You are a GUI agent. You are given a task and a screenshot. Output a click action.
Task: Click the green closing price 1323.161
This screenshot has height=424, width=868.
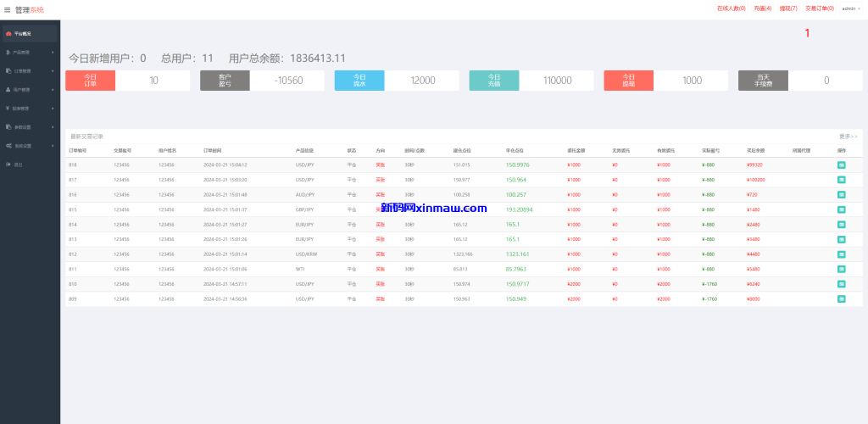click(x=517, y=254)
